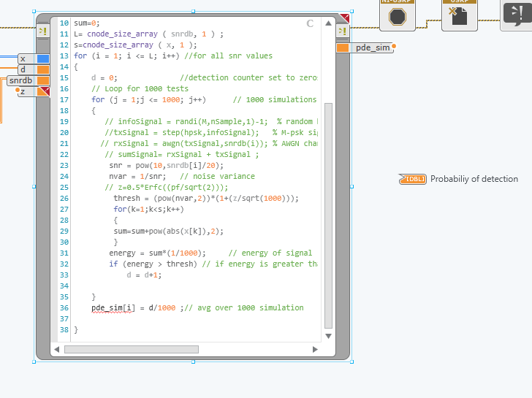532x398 pixels.
Task: Click the detection counter set to zero comment
Action: pos(248,77)
